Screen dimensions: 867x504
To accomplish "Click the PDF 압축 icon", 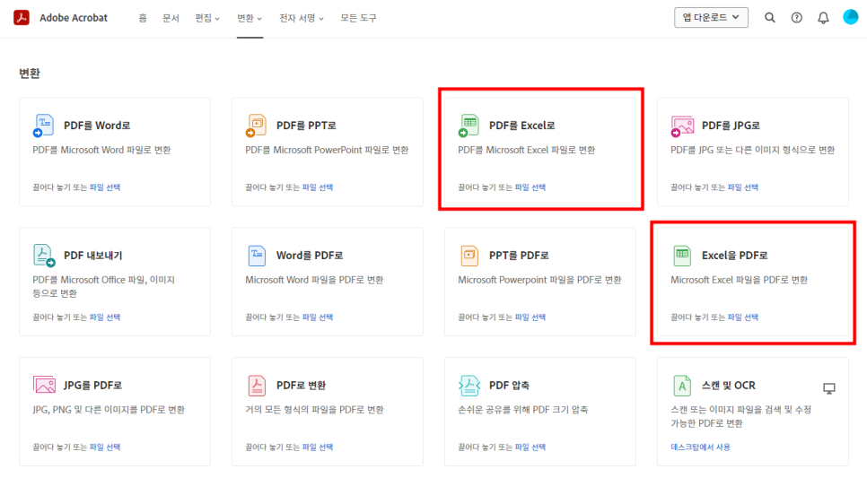I will click(x=469, y=386).
